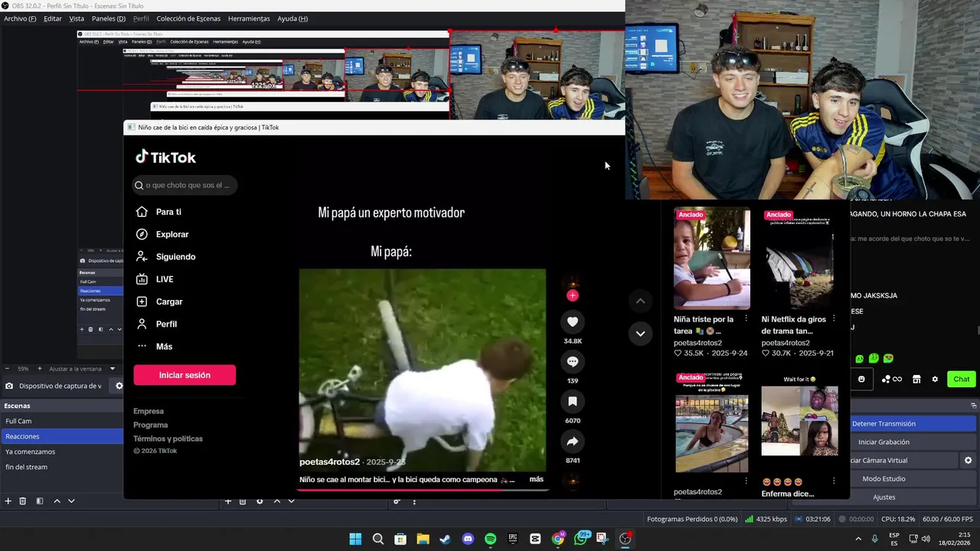Open audio mixer advanced properties icon

[x=397, y=501]
